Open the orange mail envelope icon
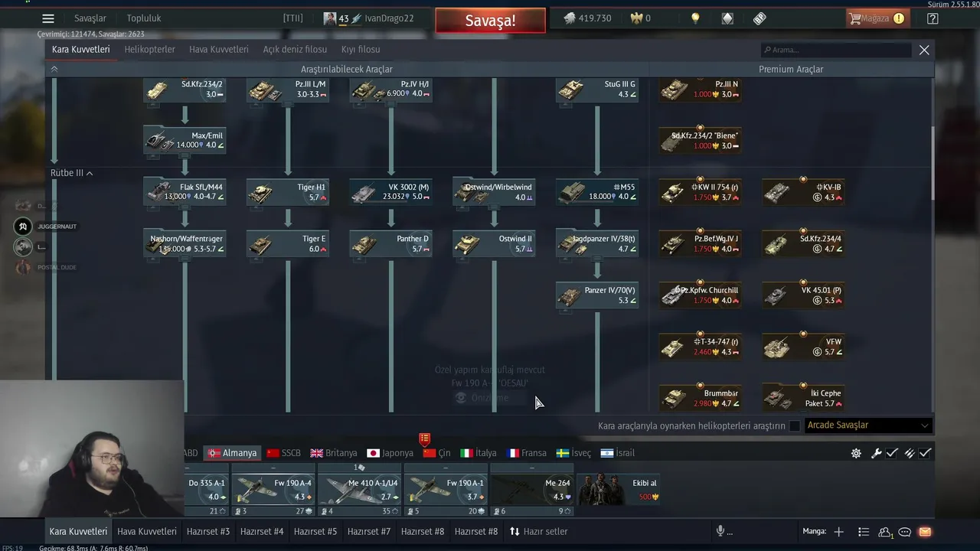The height and width of the screenshot is (551, 980). (925, 532)
